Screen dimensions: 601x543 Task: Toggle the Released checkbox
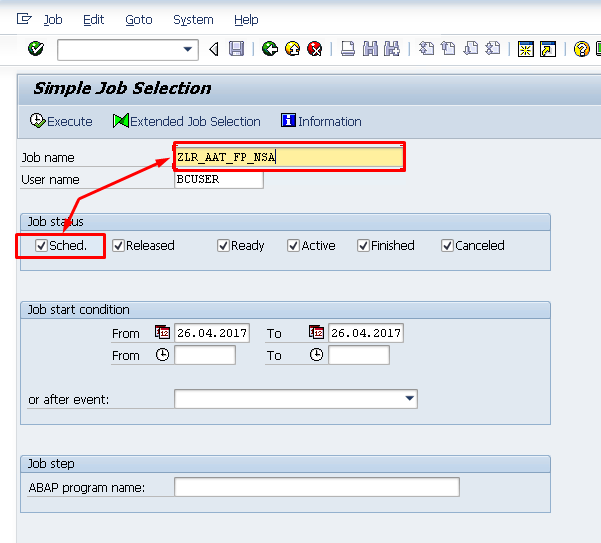118,245
